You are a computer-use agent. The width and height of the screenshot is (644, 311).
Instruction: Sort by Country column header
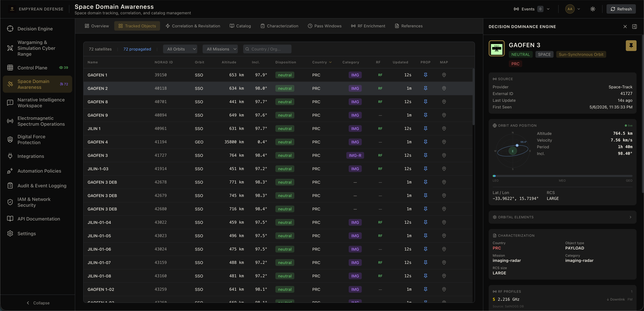coord(322,62)
